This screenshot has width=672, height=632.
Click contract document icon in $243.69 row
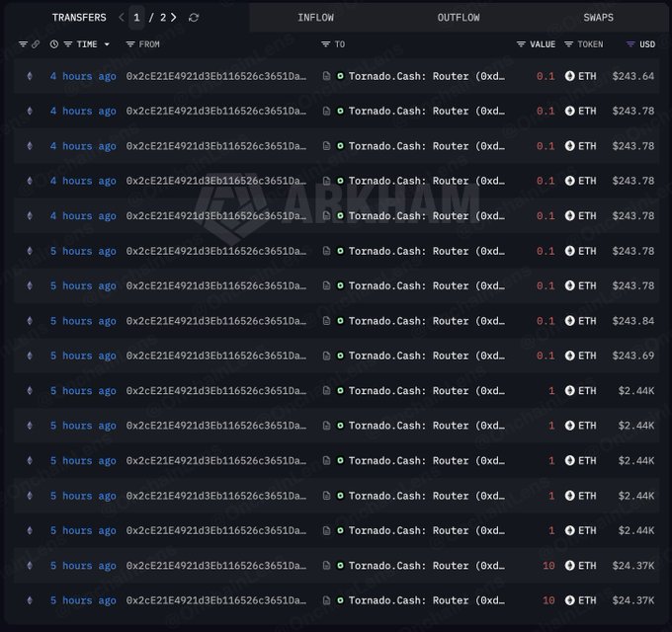(x=326, y=355)
